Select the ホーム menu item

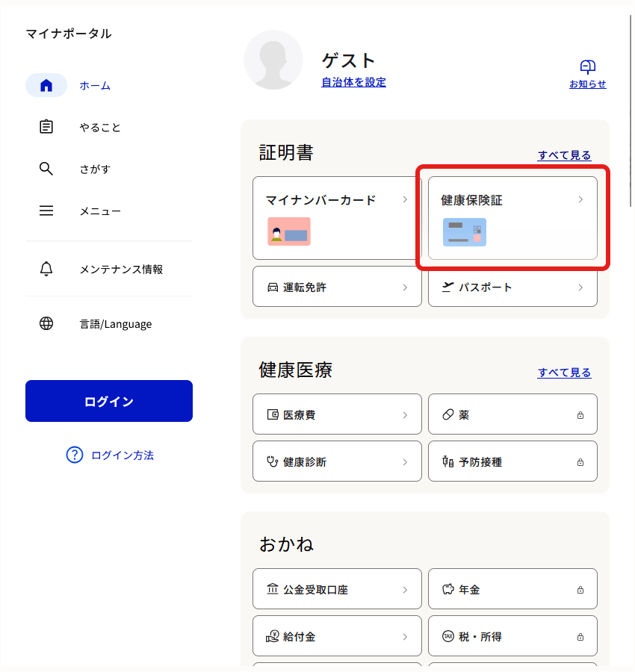tap(95, 85)
